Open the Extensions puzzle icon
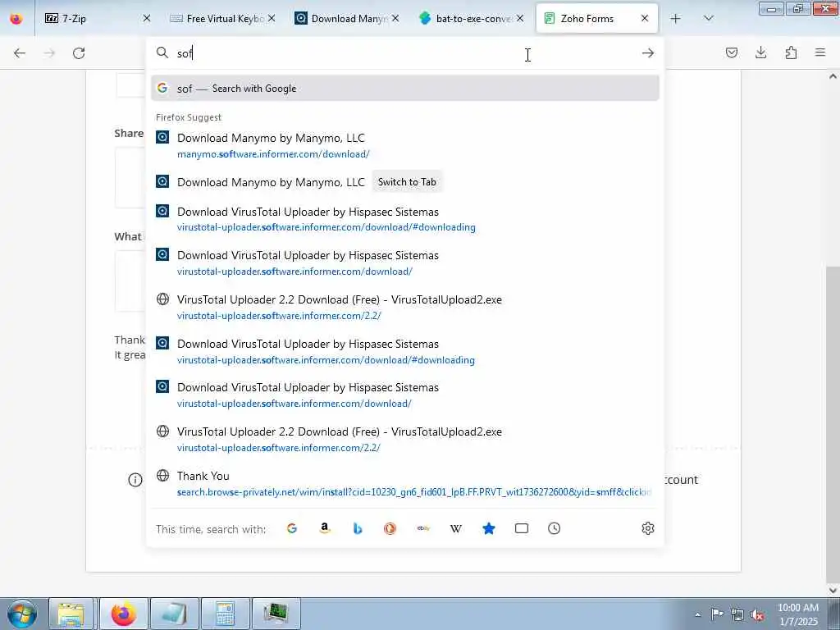The width and height of the screenshot is (840, 630). click(791, 52)
